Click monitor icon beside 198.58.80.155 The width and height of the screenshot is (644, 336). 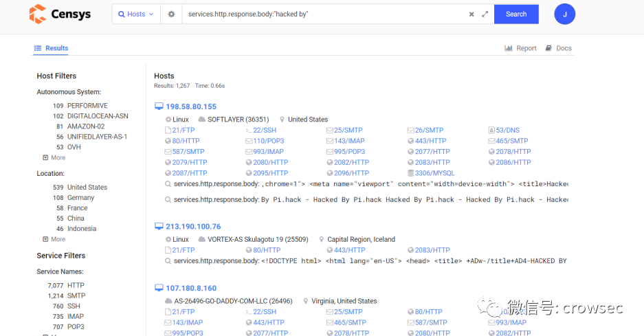pos(159,107)
